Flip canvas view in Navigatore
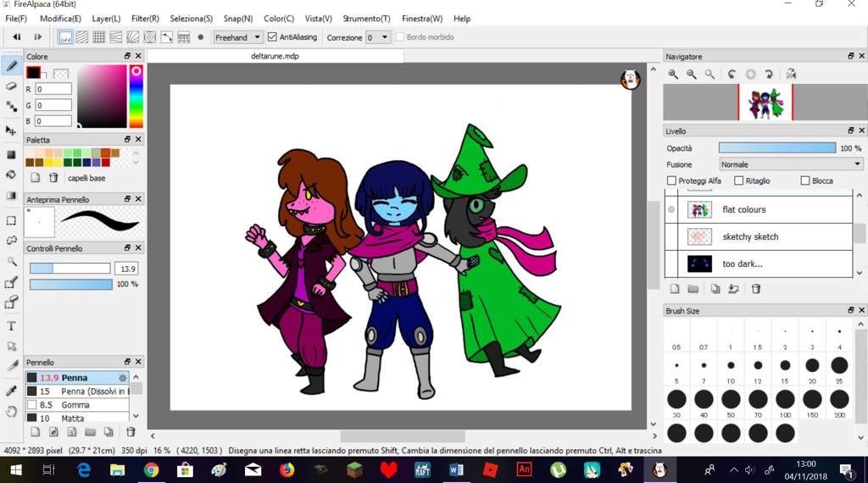The height and width of the screenshot is (483, 868). point(791,74)
